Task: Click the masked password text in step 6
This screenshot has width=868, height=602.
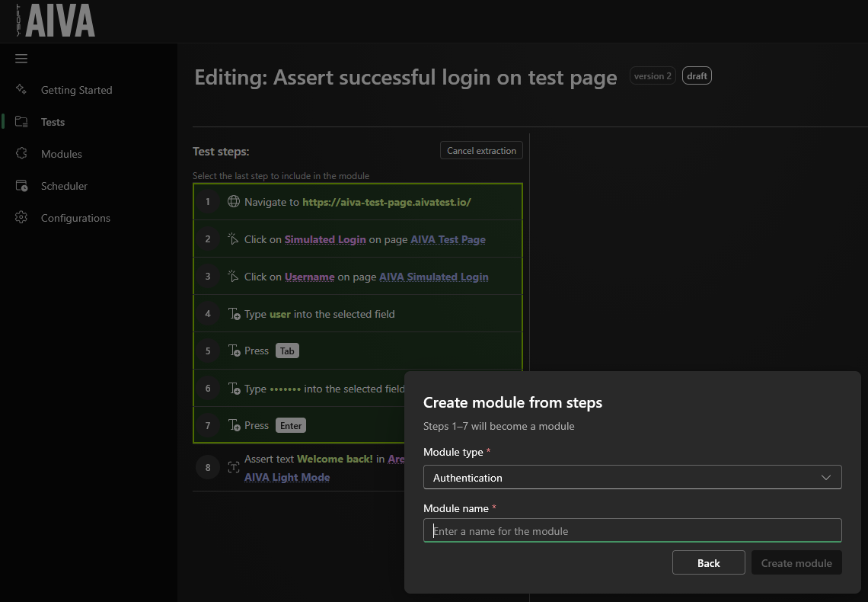Action: (285, 389)
